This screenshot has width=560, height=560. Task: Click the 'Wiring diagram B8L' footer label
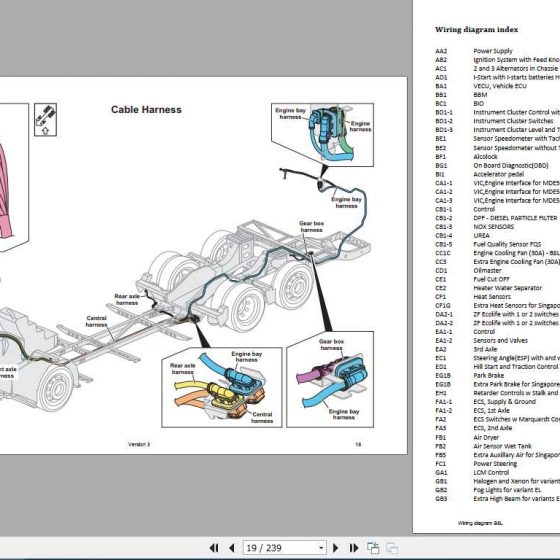[x=480, y=523]
